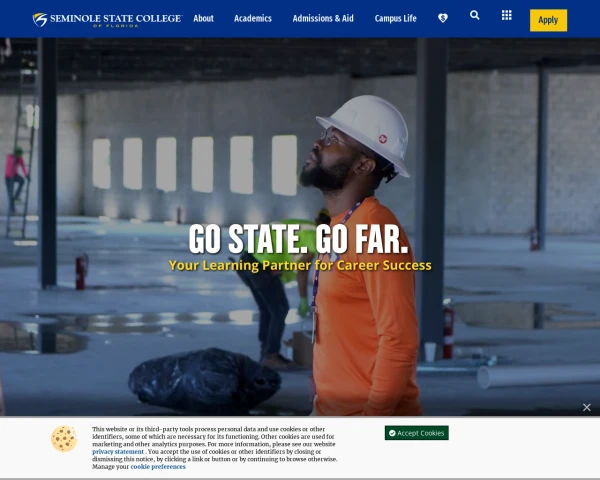Click the Seminole State shield logo emblem
Viewport: 600px width, 480px height.
point(40,20)
